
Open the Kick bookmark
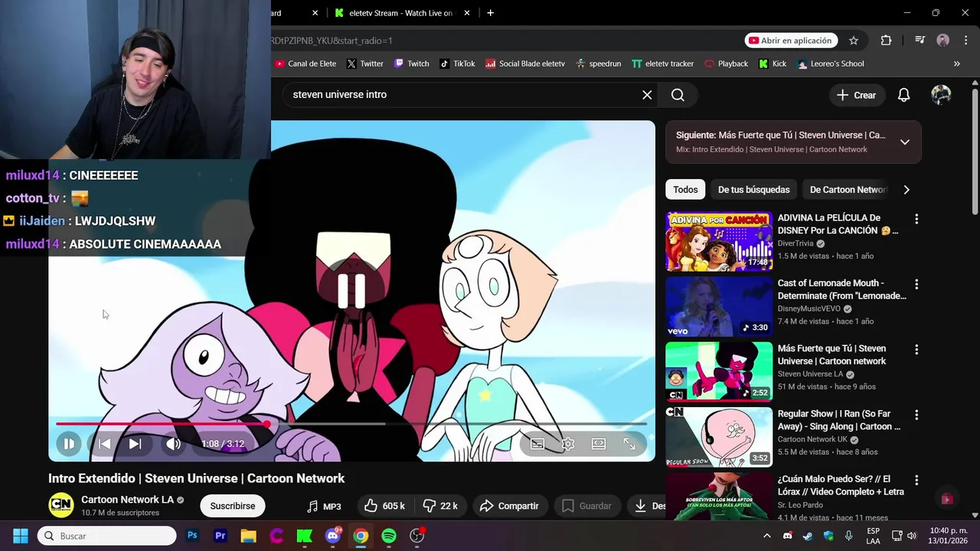pos(773,64)
